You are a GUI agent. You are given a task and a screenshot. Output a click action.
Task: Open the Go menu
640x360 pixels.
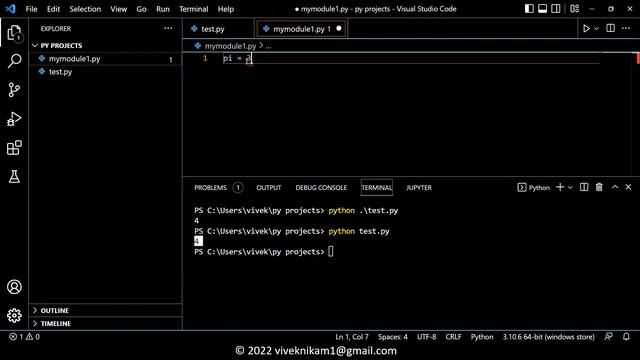[141, 9]
